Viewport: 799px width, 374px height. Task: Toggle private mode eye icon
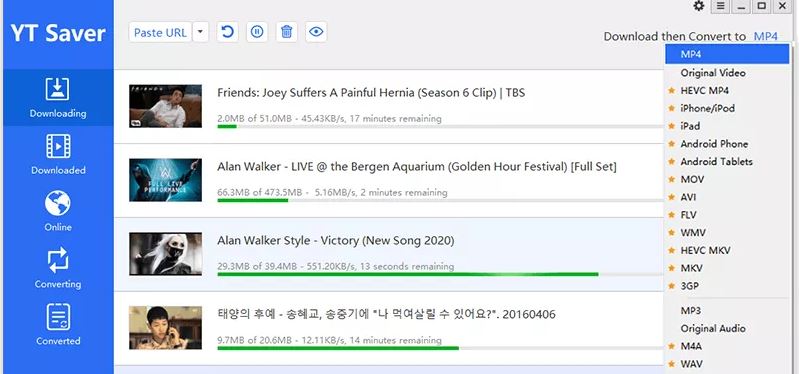point(316,32)
